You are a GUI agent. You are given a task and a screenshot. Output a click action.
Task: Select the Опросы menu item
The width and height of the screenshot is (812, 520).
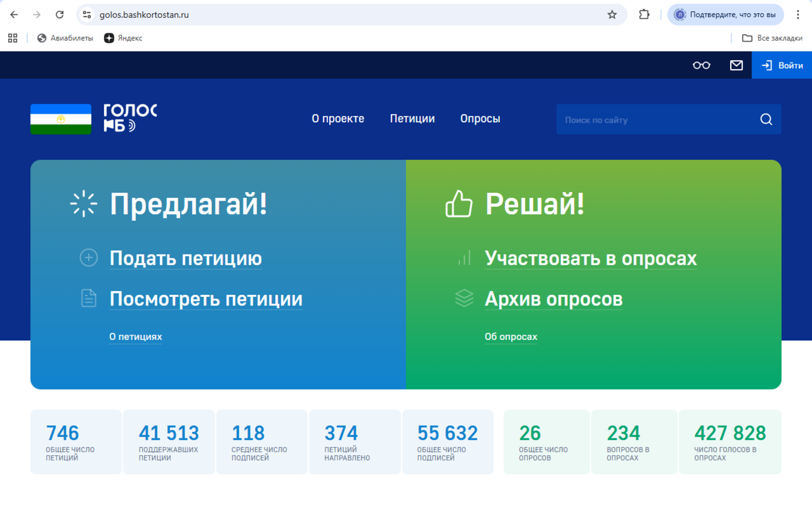(480, 119)
